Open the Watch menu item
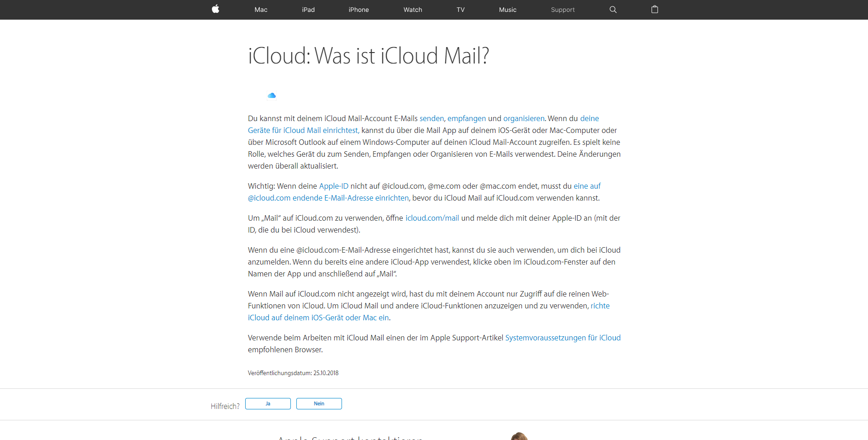Image resolution: width=868 pixels, height=440 pixels. pyautogui.click(x=413, y=10)
